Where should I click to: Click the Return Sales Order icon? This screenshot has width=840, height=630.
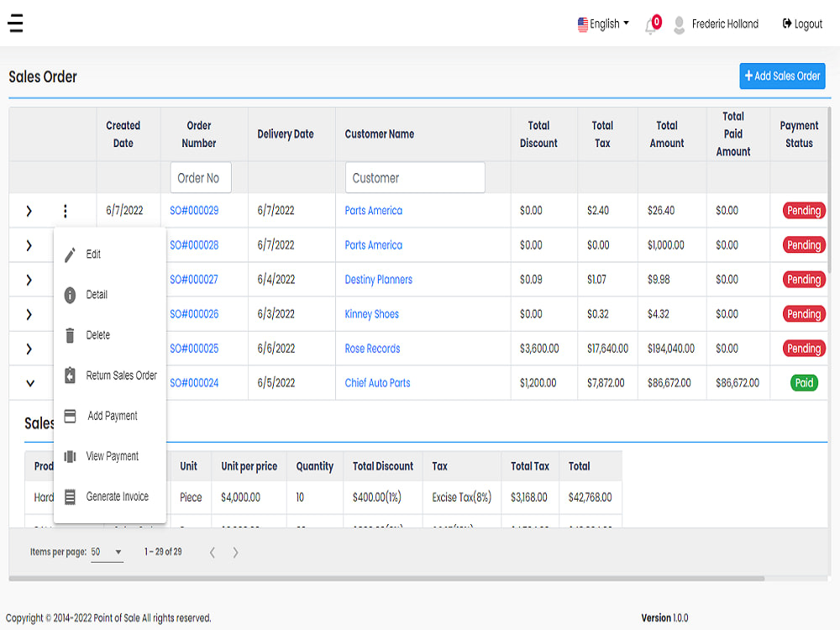(71, 375)
